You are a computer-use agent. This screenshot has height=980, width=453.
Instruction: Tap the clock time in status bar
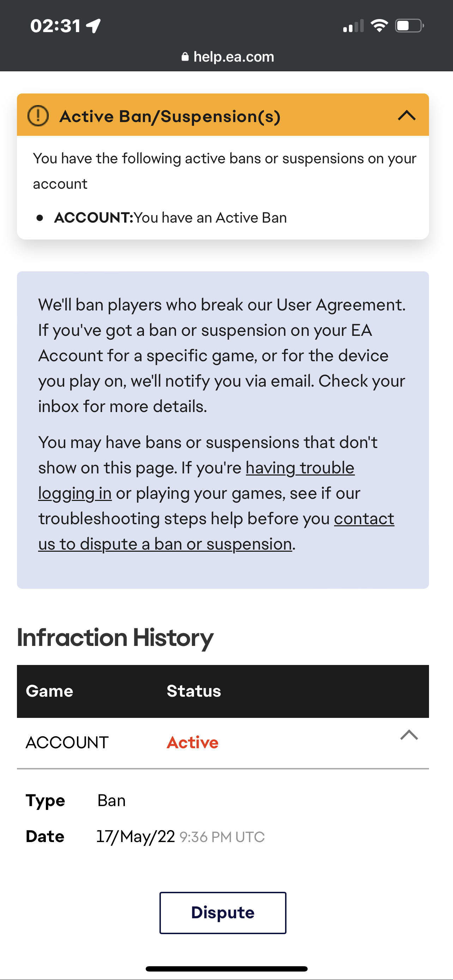[55, 26]
